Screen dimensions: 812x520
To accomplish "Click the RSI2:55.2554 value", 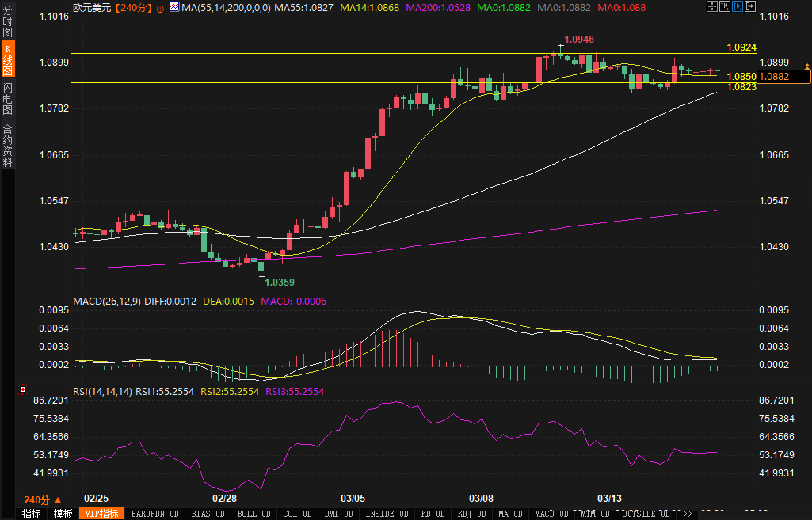I will (230, 391).
